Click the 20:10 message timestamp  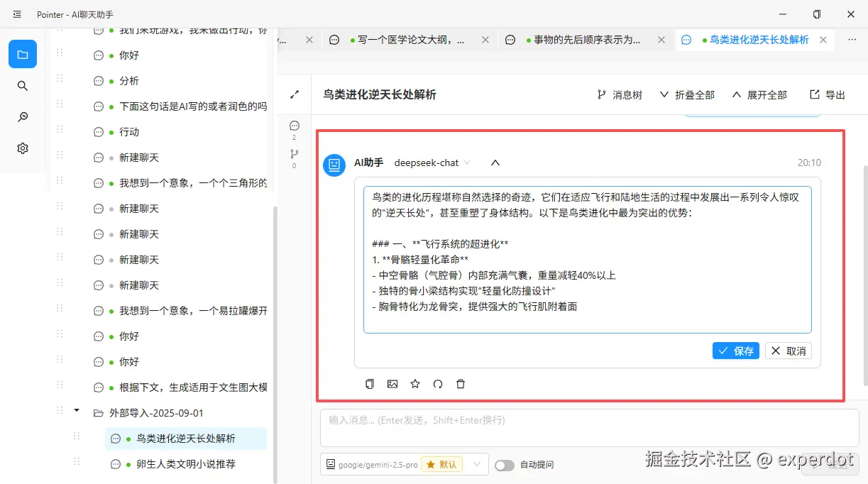click(809, 163)
